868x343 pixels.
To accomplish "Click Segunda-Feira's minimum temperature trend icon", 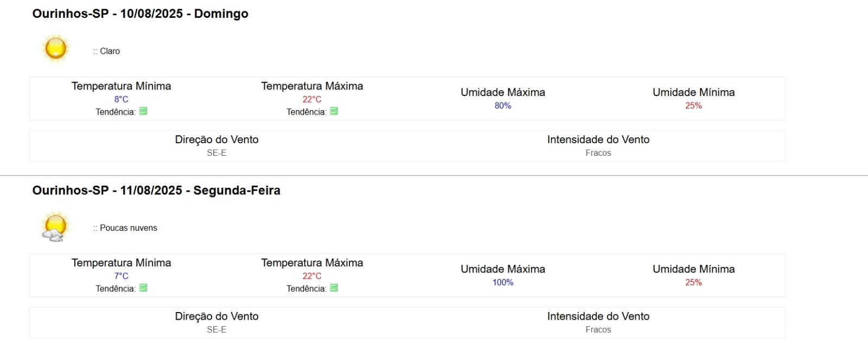I will click(x=143, y=288).
